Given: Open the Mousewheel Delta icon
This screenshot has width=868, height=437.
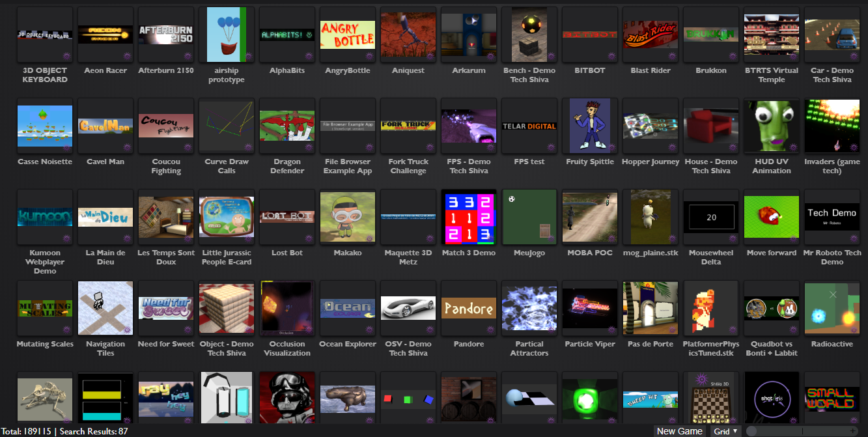Looking at the screenshot, I should click(710, 217).
